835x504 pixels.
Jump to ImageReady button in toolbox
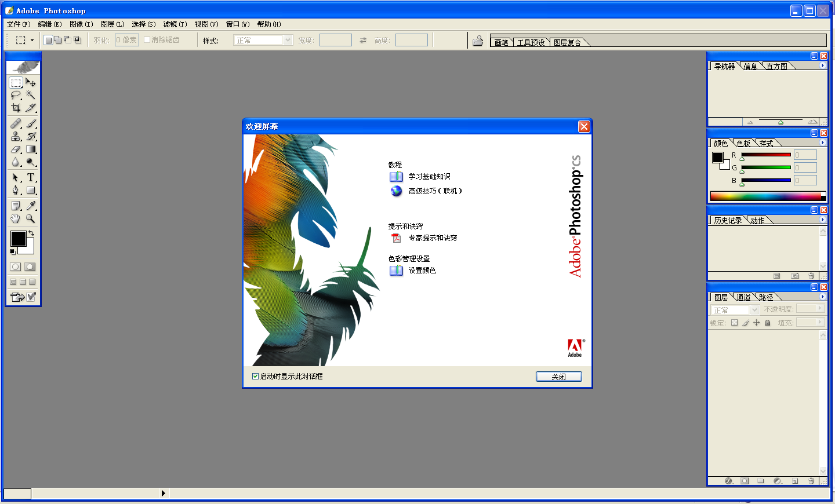(17, 297)
